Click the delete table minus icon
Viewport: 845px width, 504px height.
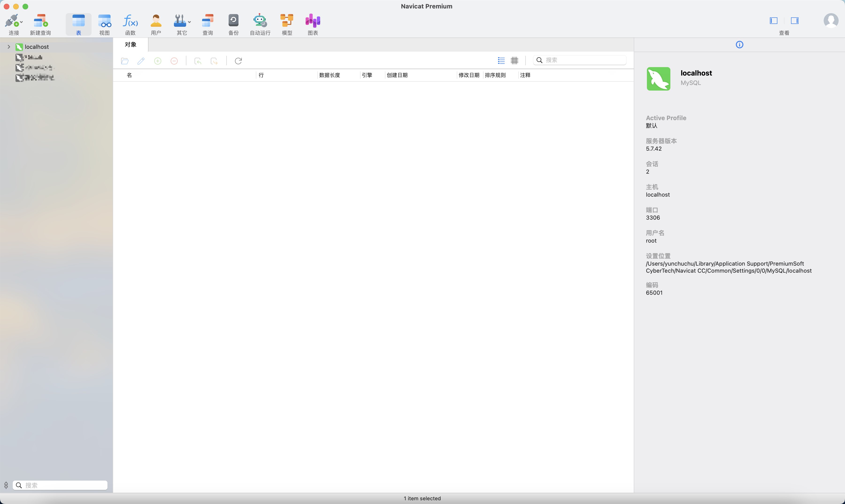pyautogui.click(x=174, y=61)
